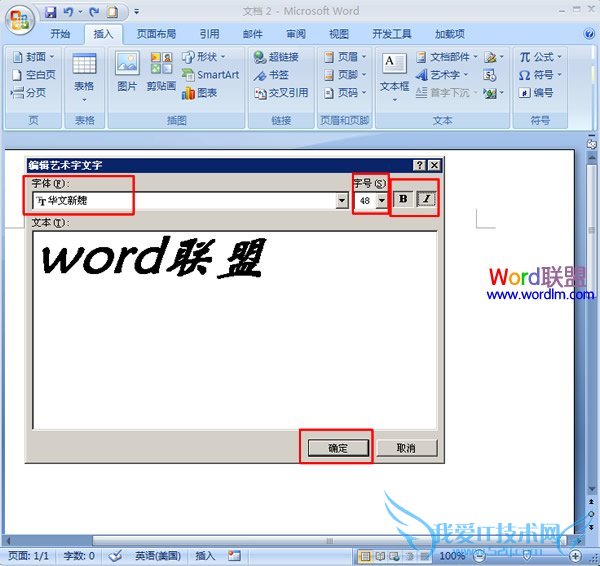Insert number (编号)
Screen dimensions: 600x566
coord(536,93)
